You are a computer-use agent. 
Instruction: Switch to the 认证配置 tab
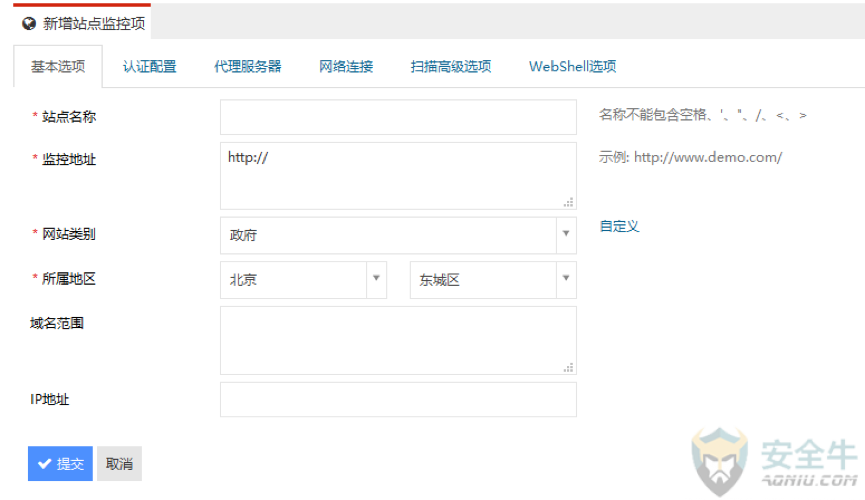pyautogui.click(x=149, y=67)
